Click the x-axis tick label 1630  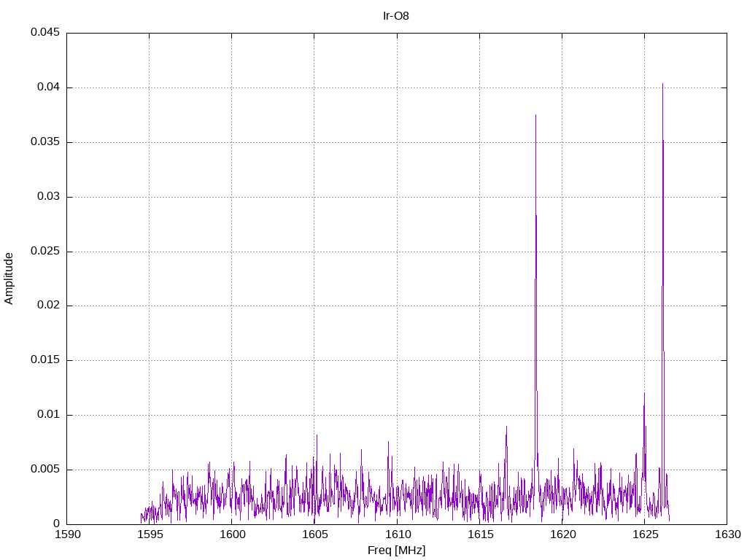pyautogui.click(x=727, y=534)
